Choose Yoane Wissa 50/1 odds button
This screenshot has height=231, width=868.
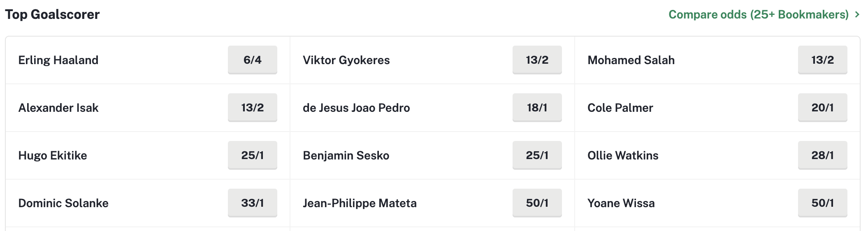[x=823, y=203]
